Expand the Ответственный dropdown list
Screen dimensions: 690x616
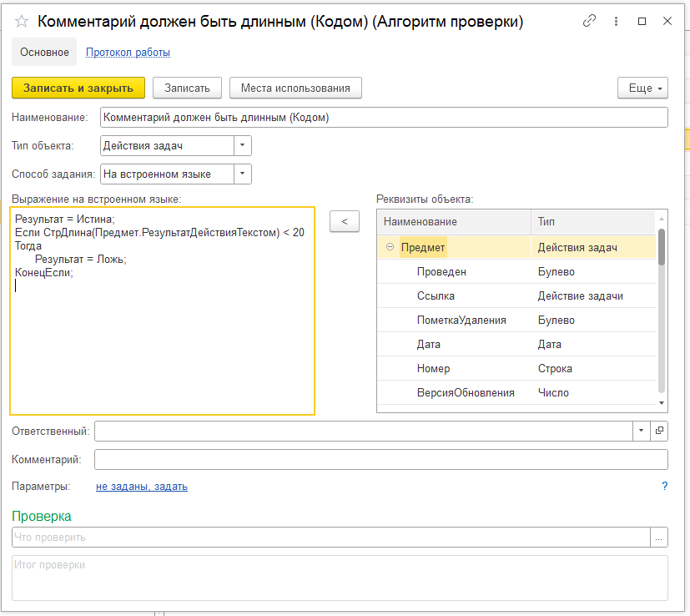click(641, 431)
